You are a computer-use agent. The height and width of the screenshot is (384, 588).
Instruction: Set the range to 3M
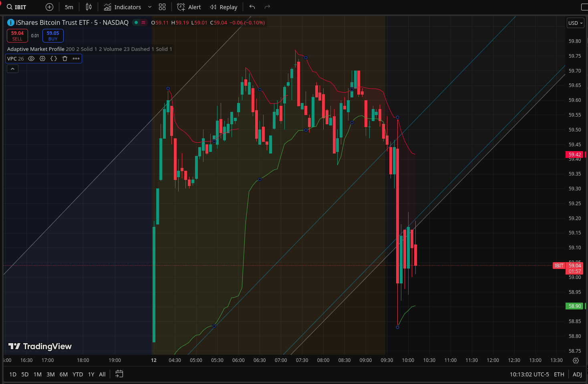point(50,374)
